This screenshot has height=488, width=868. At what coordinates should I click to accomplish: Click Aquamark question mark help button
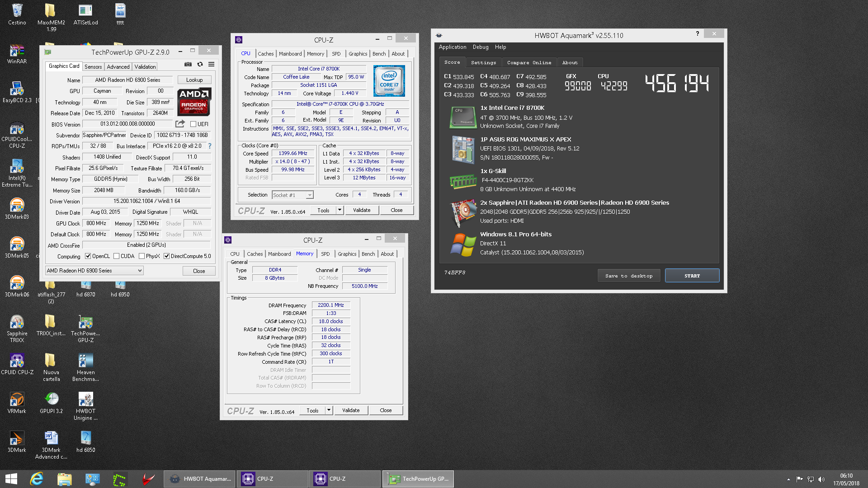click(698, 34)
